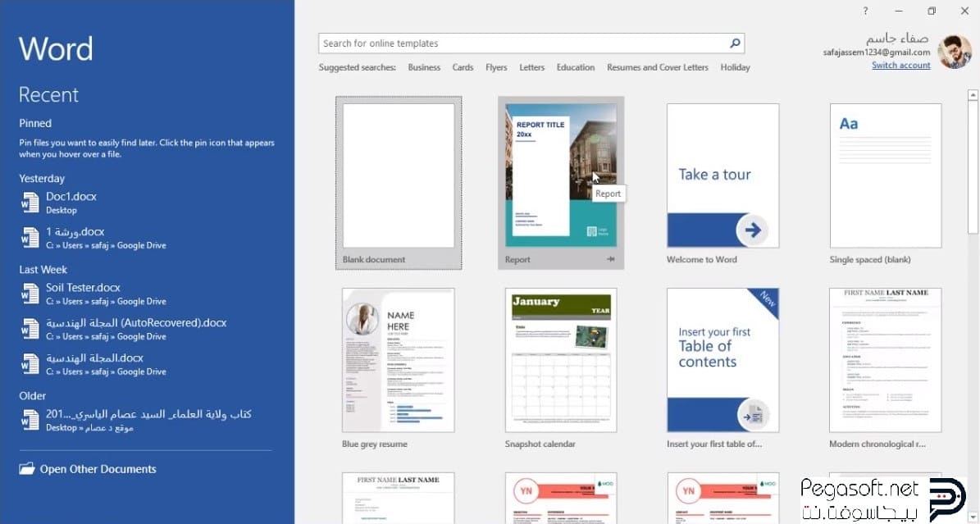Click the search magnifier icon

(x=735, y=43)
